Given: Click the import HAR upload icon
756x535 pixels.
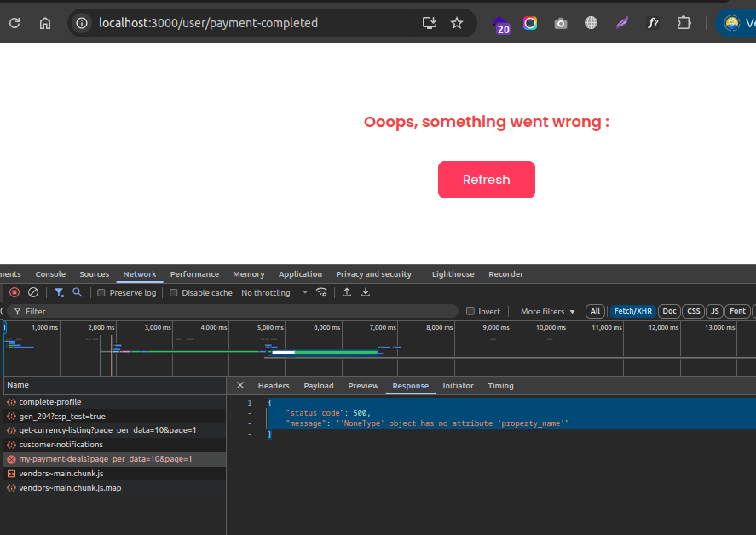Looking at the screenshot, I should point(347,292).
